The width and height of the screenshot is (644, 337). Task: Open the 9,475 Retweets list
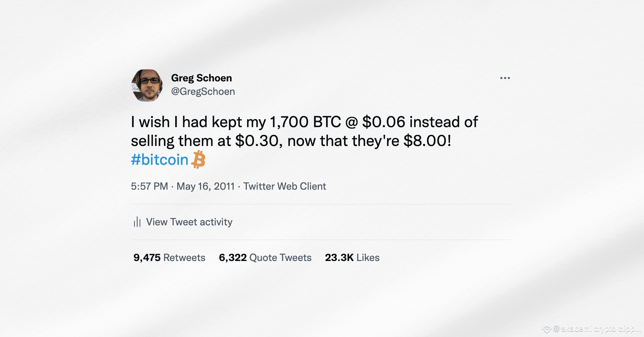click(x=169, y=258)
